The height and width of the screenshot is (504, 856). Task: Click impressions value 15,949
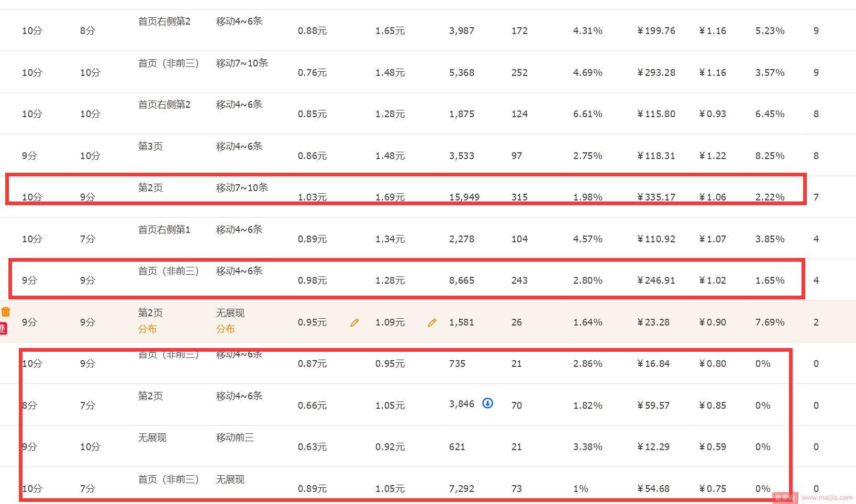pos(464,197)
